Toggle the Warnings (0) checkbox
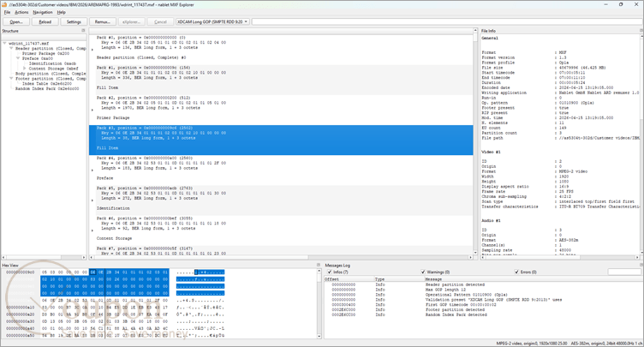 click(x=423, y=272)
